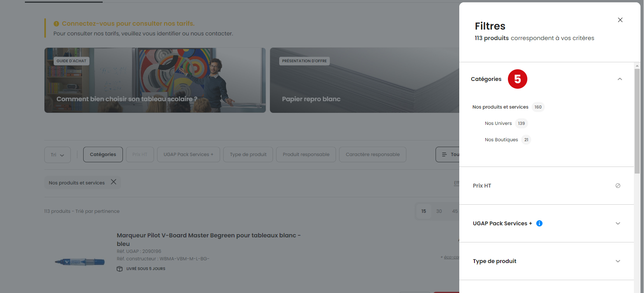This screenshot has width=644, height=293.
Task: Click the '113 produits - Trié par pertinence' text
Action: click(x=82, y=211)
